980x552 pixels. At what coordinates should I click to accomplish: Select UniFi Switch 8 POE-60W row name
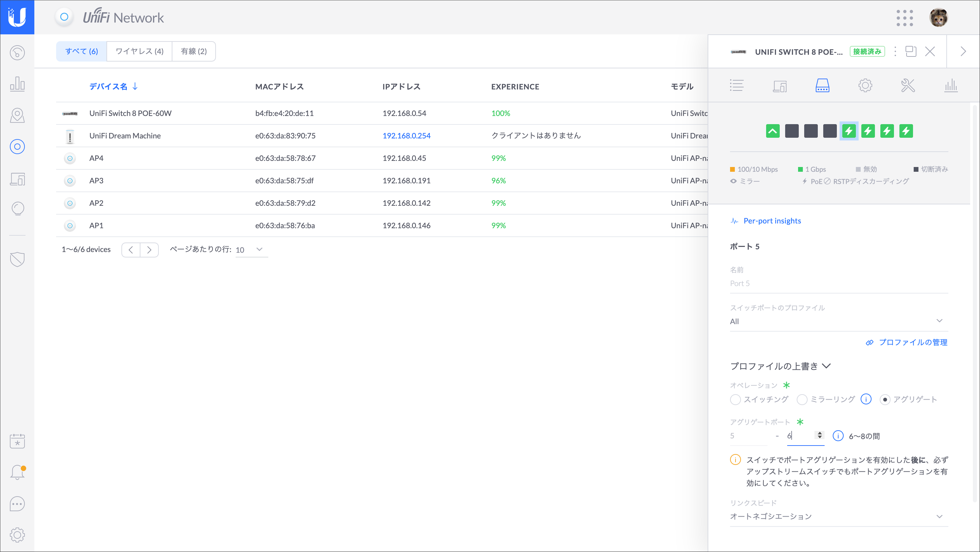130,113
